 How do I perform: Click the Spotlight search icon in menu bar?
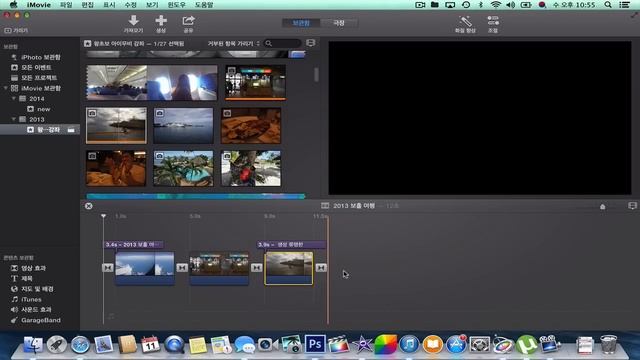pos(608,5)
